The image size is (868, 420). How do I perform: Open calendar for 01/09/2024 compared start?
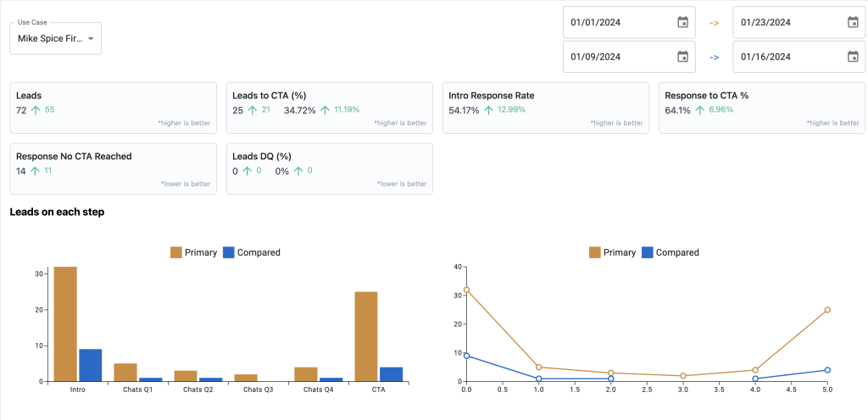coord(682,57)
